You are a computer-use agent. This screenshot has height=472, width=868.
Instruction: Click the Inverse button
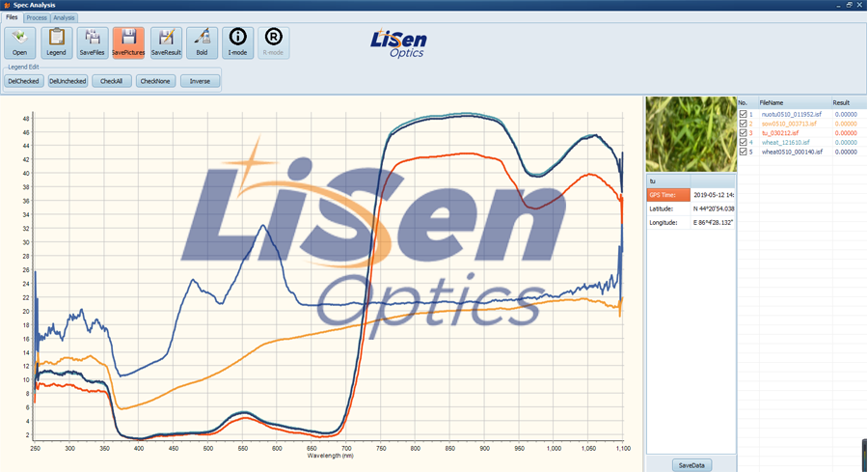[200, 81]
